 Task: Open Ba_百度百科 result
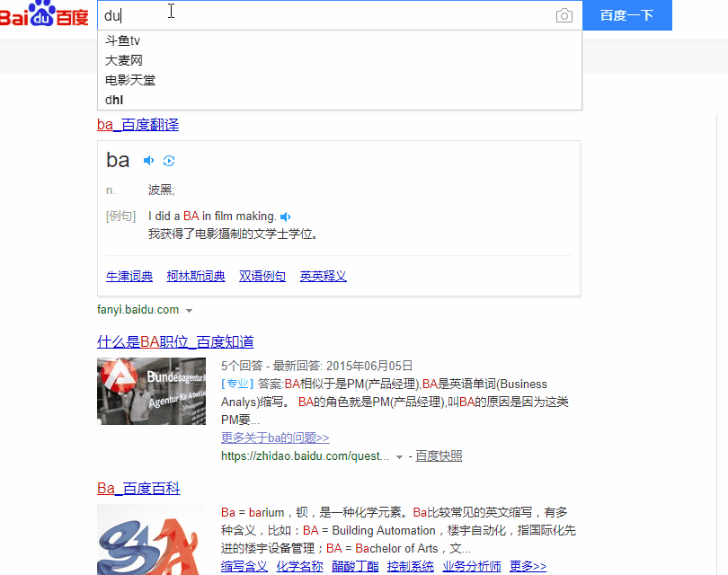click(138, 488)
